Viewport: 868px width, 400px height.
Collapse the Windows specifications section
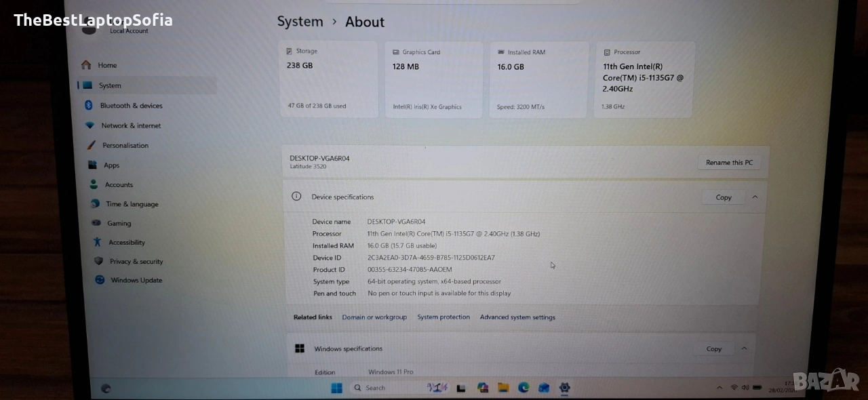click(x=744, y=348)
